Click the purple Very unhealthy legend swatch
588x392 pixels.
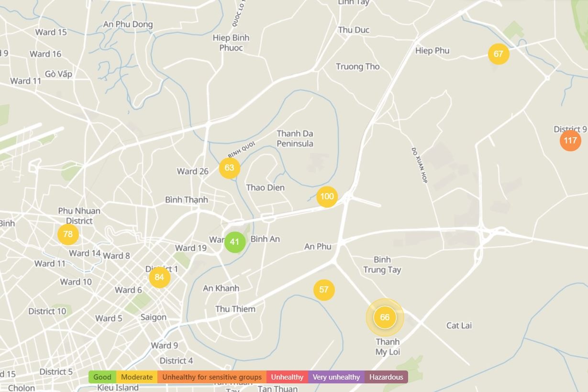click(336, 377)
